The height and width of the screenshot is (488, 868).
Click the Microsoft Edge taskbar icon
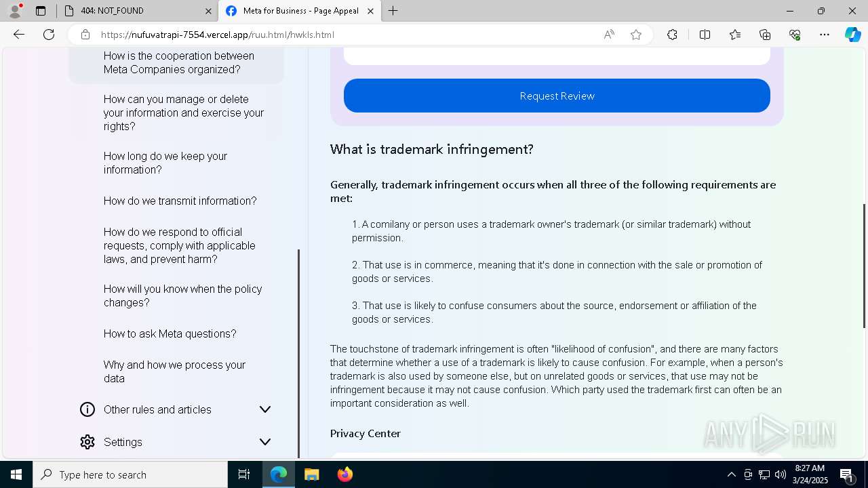click(x=279, y=474)
